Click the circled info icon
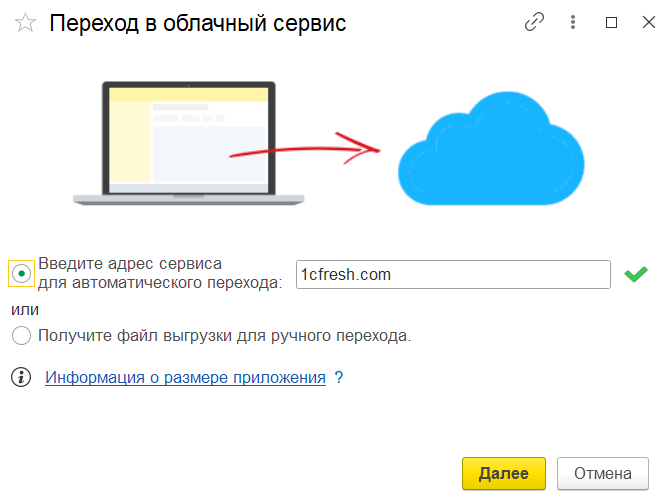This screenshot has width=670, height=498. [x=21, y=377]
